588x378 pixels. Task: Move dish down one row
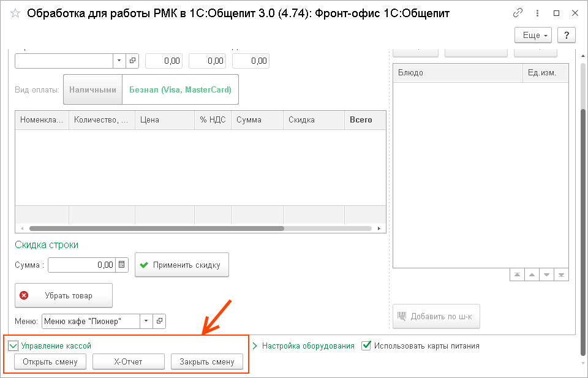[546, 274]
